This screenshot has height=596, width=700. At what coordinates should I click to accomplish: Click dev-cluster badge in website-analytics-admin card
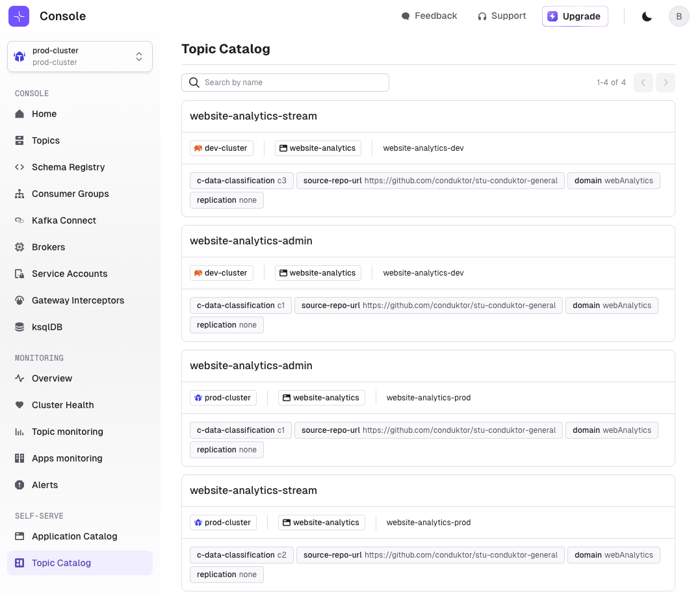tap(222, 273)
